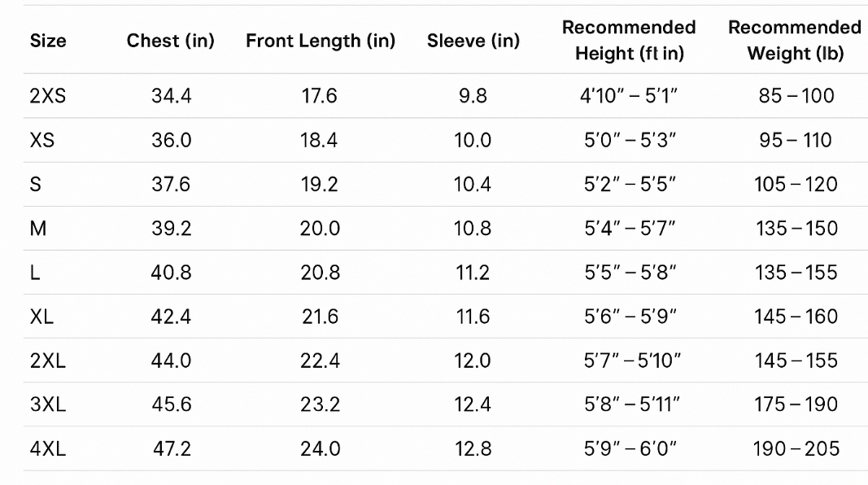Select weight range 175 – 190
The image size is (868, 485).
795,404
